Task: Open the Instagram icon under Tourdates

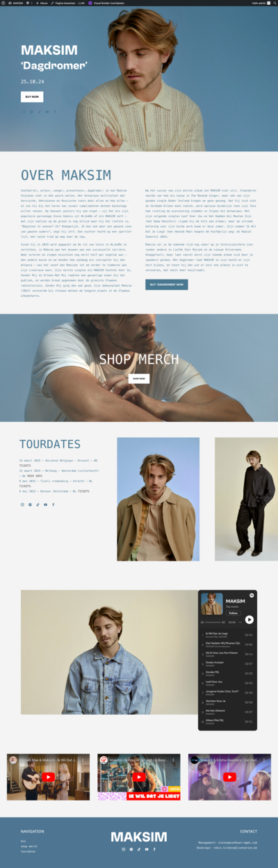Action: click(x=22, y=504)
